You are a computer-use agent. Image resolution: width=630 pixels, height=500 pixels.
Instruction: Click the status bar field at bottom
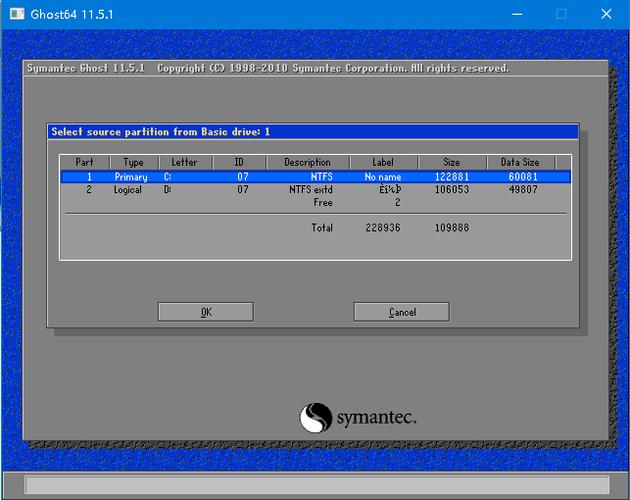pos(317,485)
